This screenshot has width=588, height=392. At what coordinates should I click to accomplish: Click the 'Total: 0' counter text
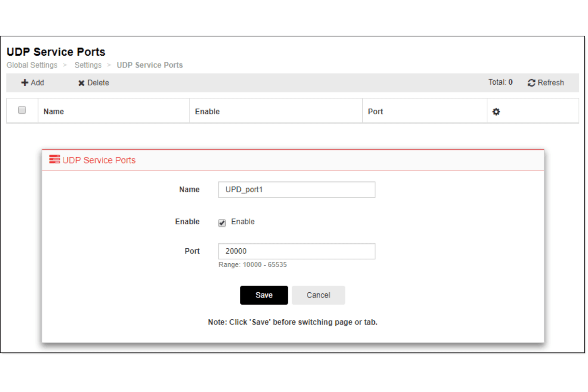[500, 82]
